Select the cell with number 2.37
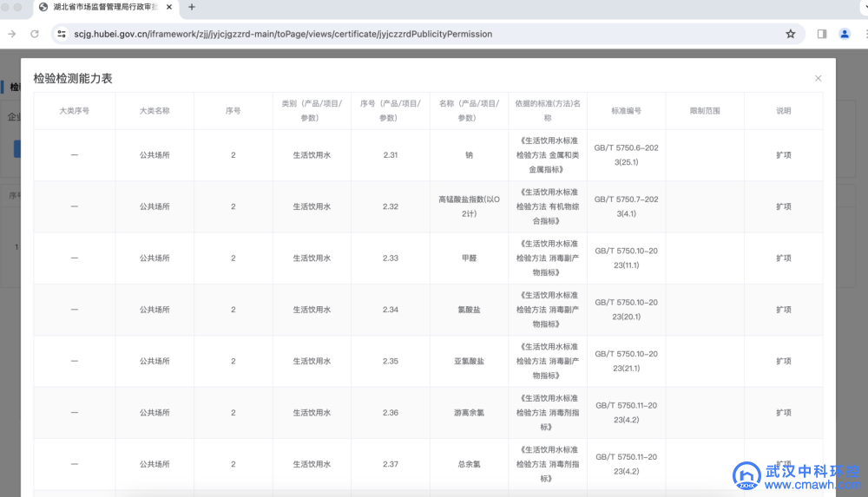868x497 pixels. [391, 464]
